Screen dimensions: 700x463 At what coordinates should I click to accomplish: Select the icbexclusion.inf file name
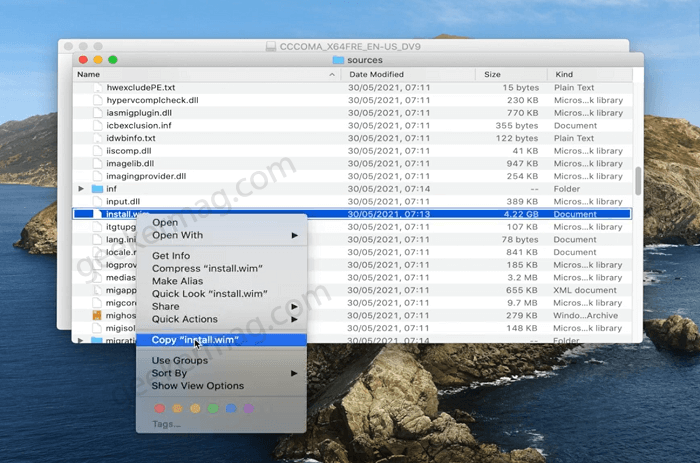pos(138,125)
